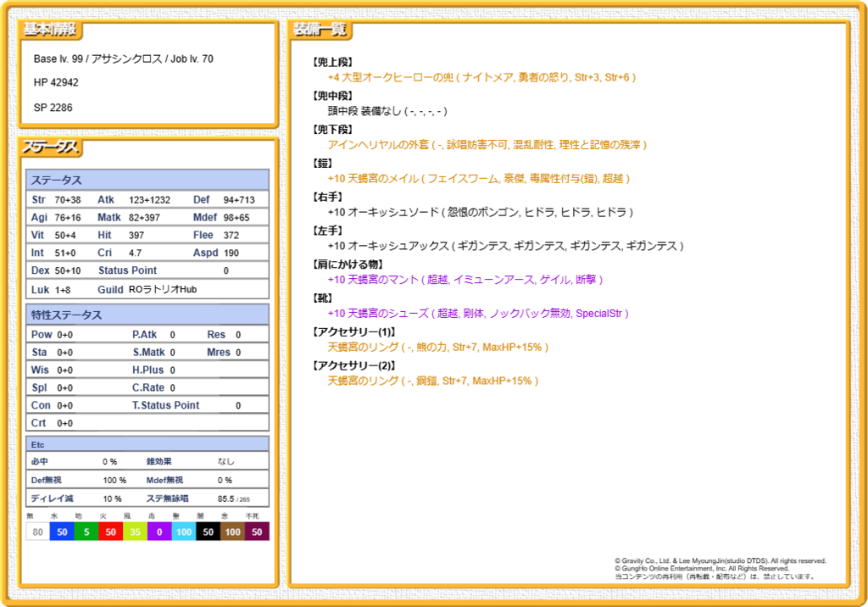This screenshot has height=607, width=868.
Task: Select the Matk value 82+397
Action: click(x=144, y=218)
